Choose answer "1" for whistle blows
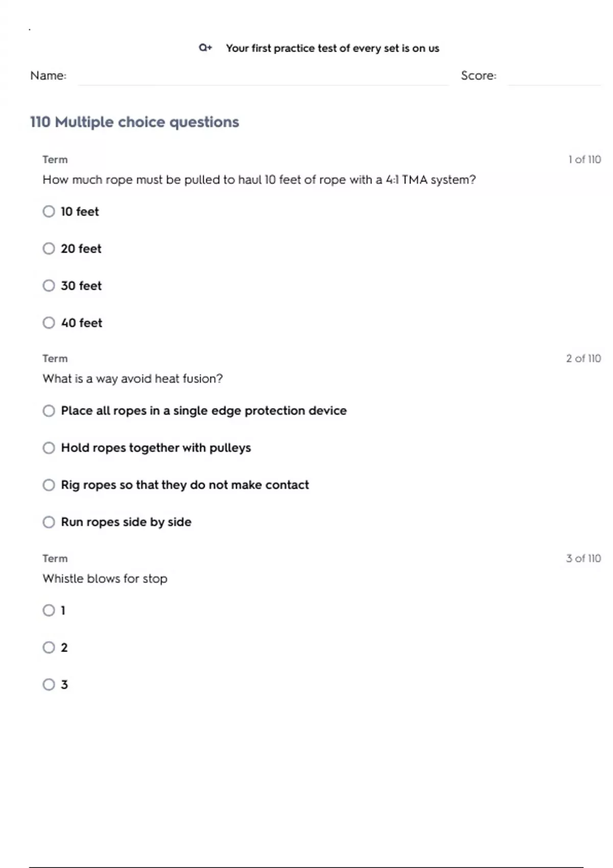This screenshot has width=613, height=868. tap(49, 611)
